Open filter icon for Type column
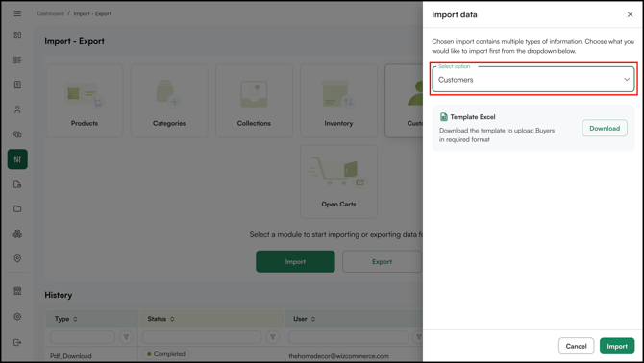 click(x=126, y=337)
